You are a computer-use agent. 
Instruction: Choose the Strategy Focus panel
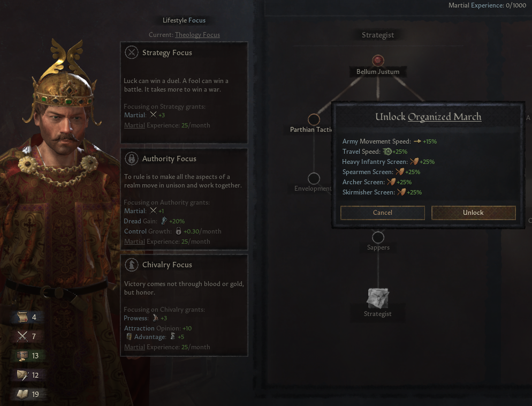click(184, 93)
